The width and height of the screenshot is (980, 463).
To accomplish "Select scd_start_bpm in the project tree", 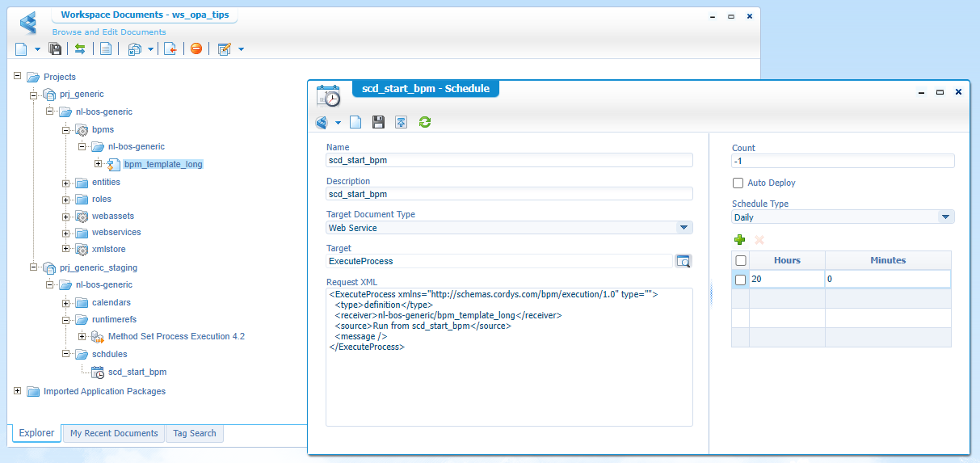I will pyautogui.click(x=137, y=373).
